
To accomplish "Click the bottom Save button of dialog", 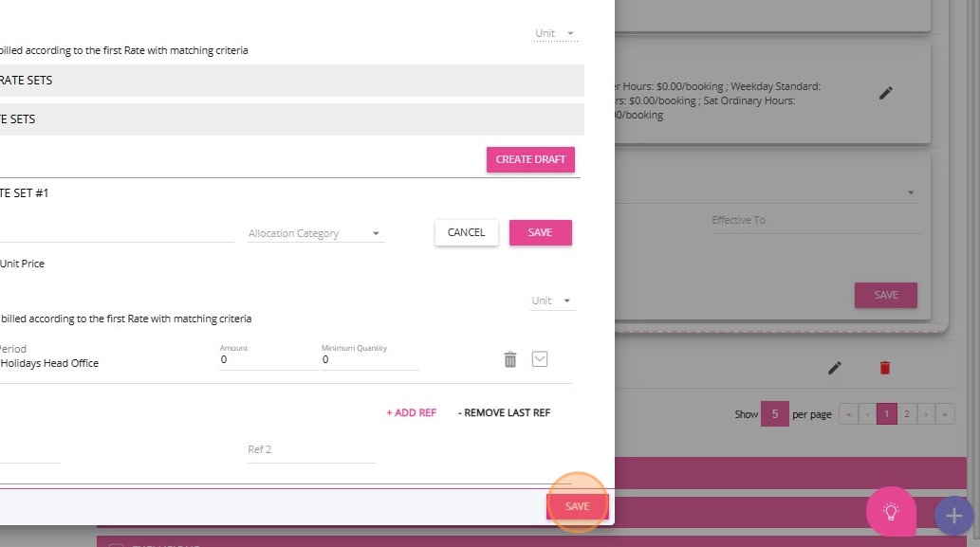I will (x=577, y=506).
